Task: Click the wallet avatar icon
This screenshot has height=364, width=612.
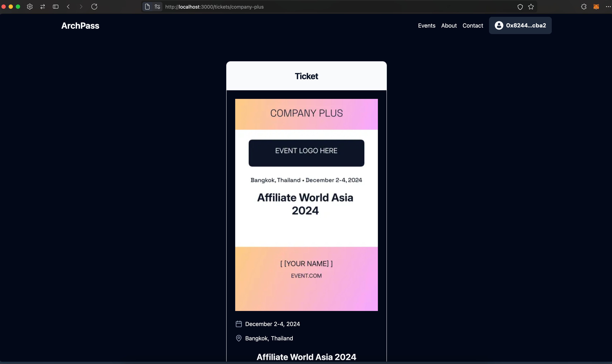Action: pos(499,25)
